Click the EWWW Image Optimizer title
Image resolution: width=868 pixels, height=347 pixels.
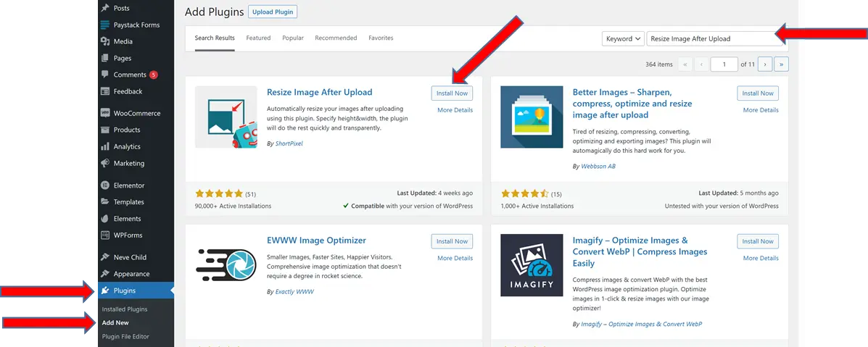point(317,241)
